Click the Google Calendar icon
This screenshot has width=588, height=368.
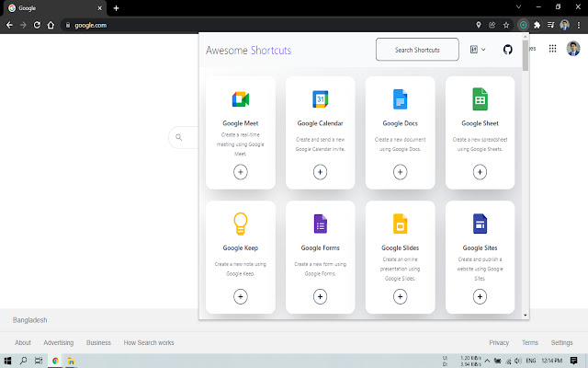[321, 99]
